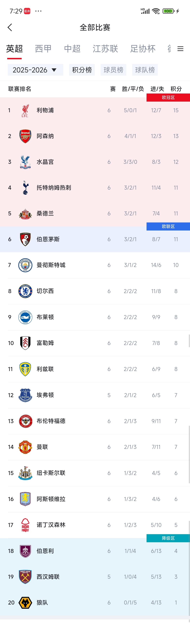Tap the Manchester City crest
Viewport: 190px width, 644px height.
(25, 265)
